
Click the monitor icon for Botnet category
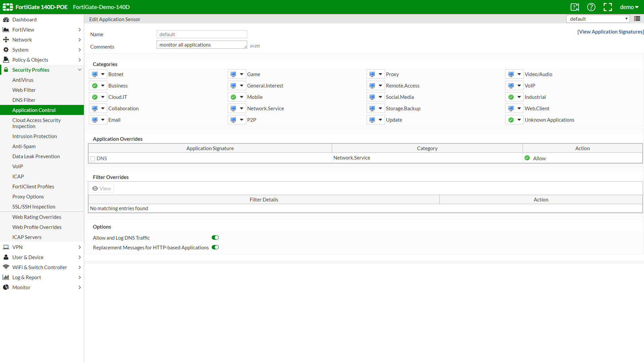[x=95, y=74]
